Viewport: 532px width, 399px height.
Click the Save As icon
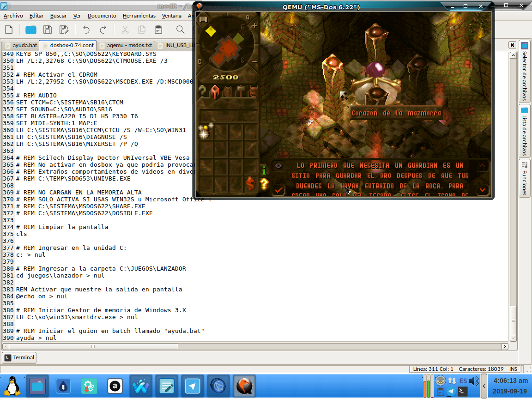64,30
